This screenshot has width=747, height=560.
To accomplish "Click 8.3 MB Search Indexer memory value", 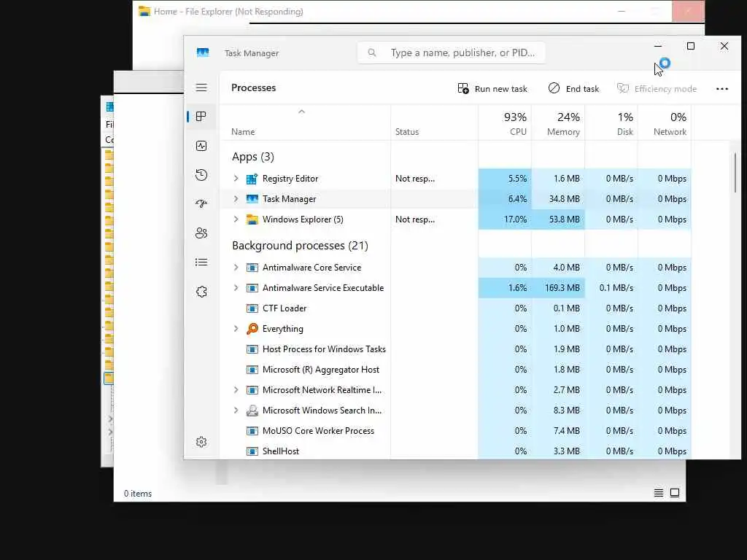I will tap(566, 411).
